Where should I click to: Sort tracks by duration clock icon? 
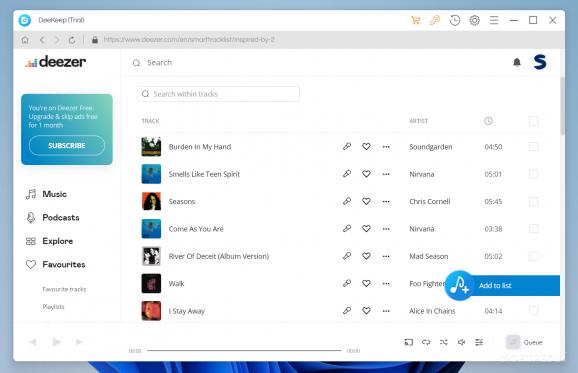click(488, 121)
